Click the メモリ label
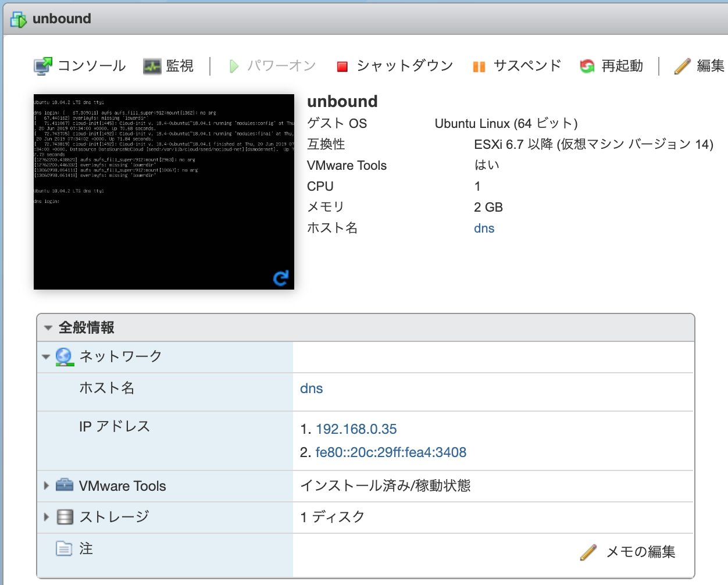This screenshot has width=728, height=585. point(326,207)
